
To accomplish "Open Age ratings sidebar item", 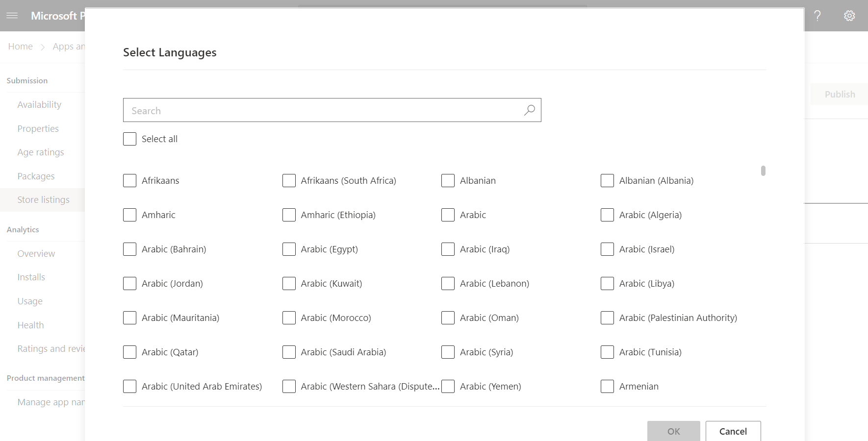I will pyautogui.click(x=41, y=152).
